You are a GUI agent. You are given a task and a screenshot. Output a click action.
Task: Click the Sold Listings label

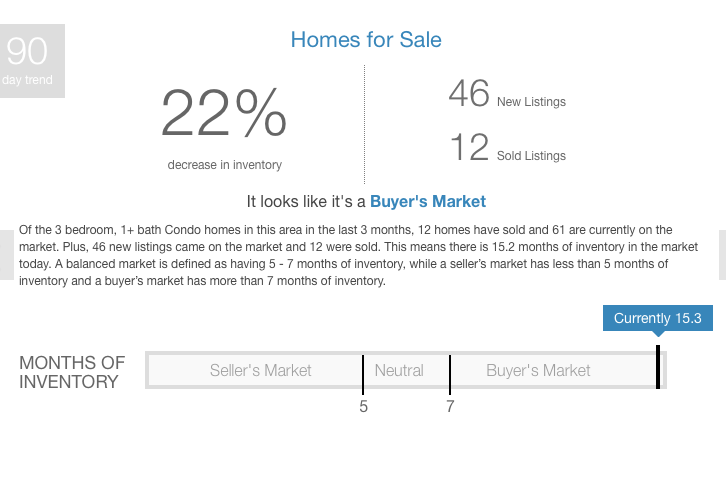pyautogui.click(x=531, y=156)
